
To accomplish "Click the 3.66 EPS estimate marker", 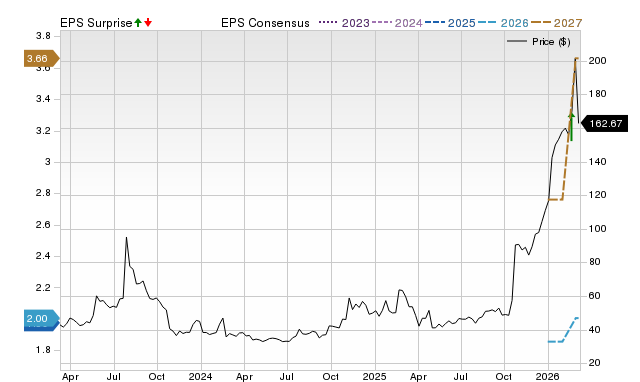I will pos(42,59).
